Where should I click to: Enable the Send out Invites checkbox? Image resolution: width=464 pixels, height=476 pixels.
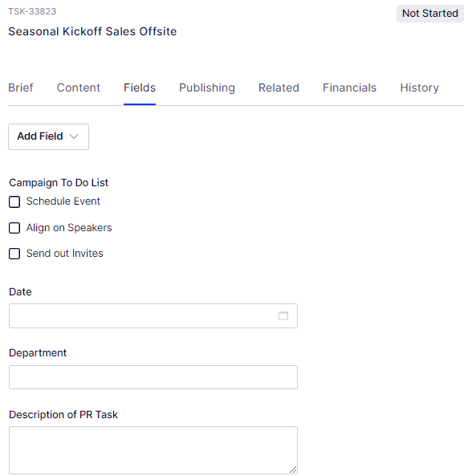(x=14, y=254)
